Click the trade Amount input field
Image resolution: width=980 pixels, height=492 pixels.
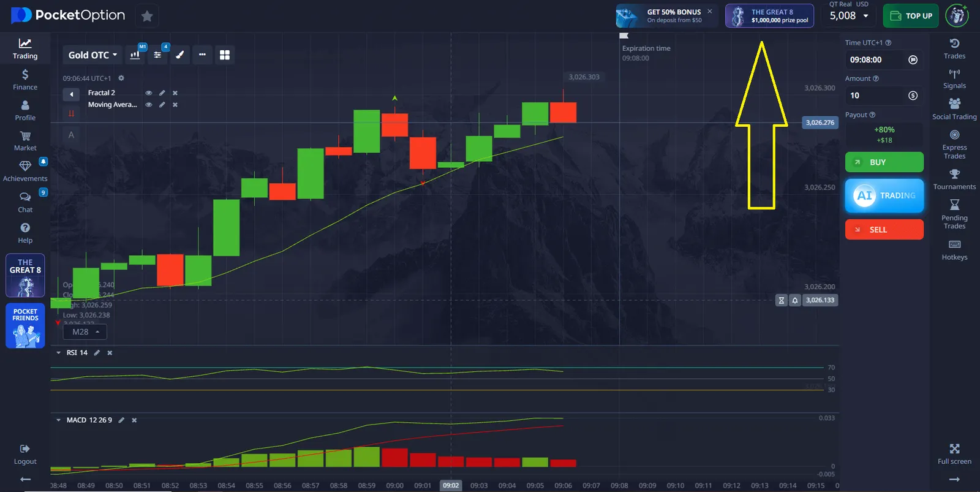click(x=876, y=96)
